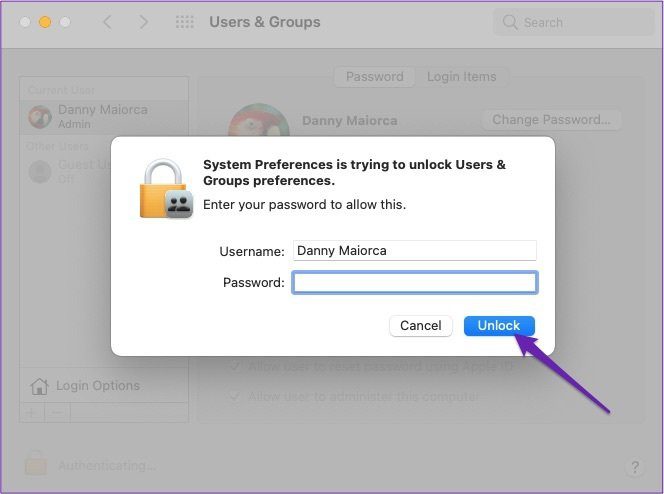Click the Unlock button
Viewport: 664px width, 494px height.
(499, 326)
